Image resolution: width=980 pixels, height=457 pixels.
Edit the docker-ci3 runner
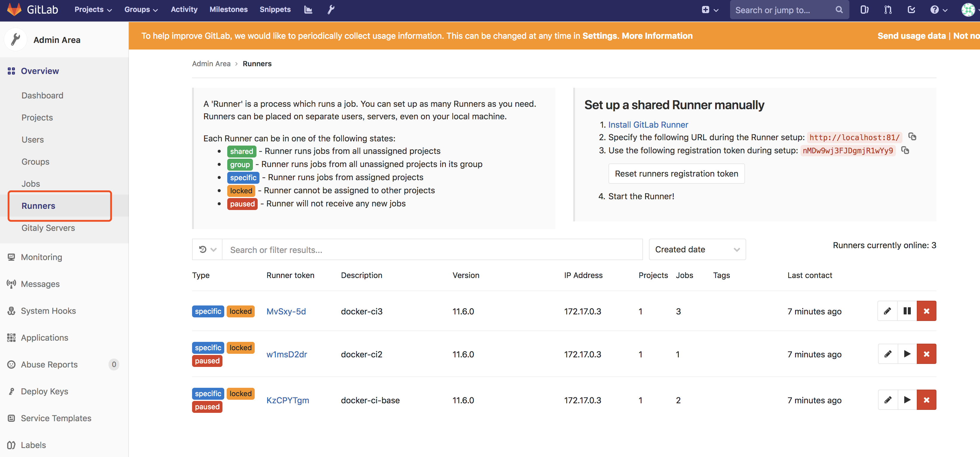tap(887, 311)
